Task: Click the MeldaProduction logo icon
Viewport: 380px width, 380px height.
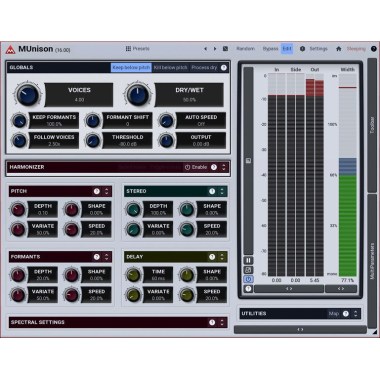Action: [x=11, y=49]
